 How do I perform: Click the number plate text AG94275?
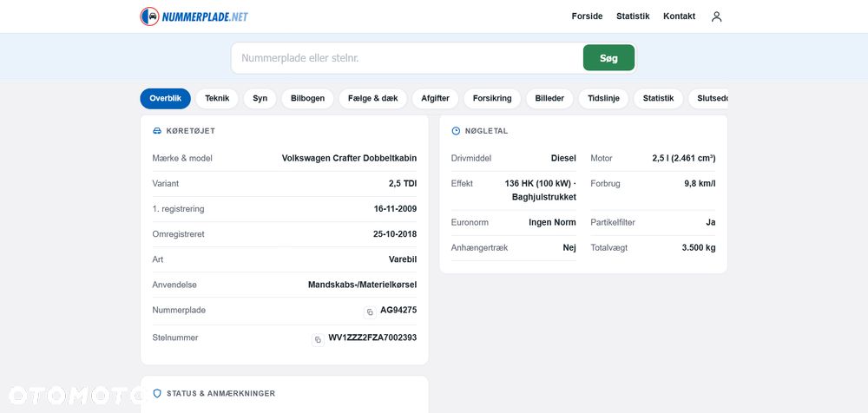398,311
